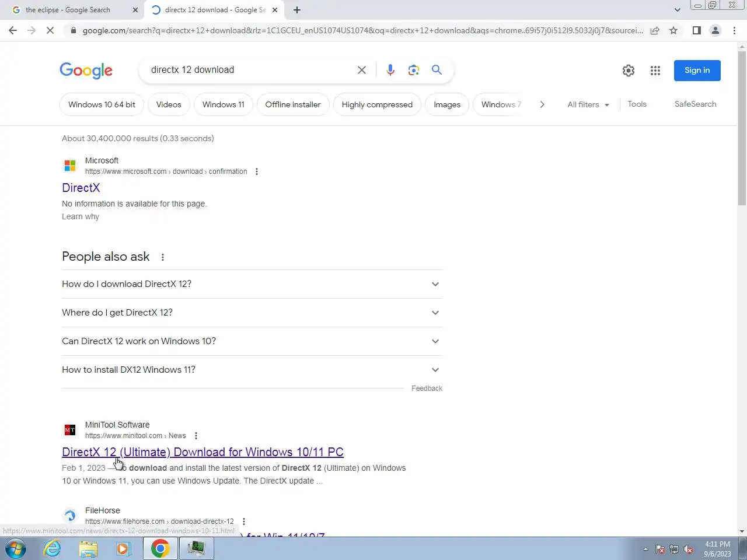747x560 pixels.
Task: Show more filter chips with right arrow
Action: tap(542, 104)
